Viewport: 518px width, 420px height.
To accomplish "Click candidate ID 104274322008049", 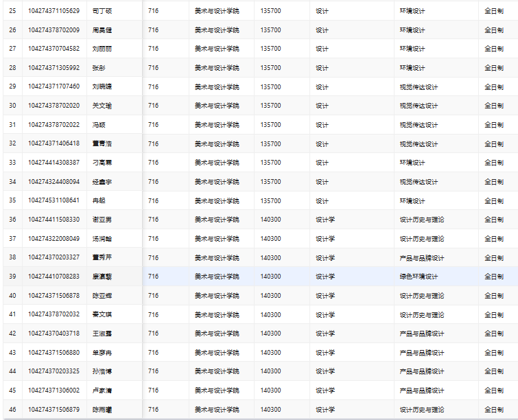I will tap(54, 239).
